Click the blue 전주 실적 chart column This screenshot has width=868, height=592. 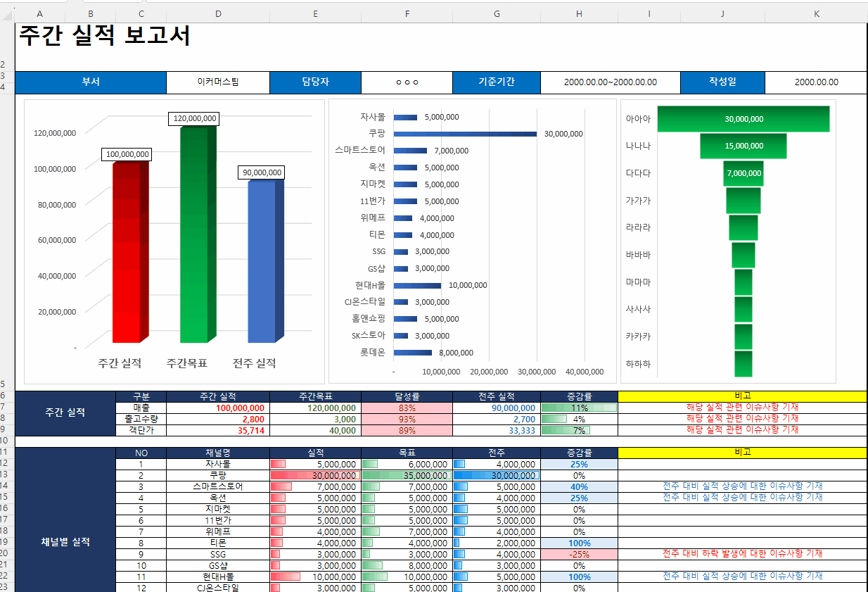click(x=265, y=263)
